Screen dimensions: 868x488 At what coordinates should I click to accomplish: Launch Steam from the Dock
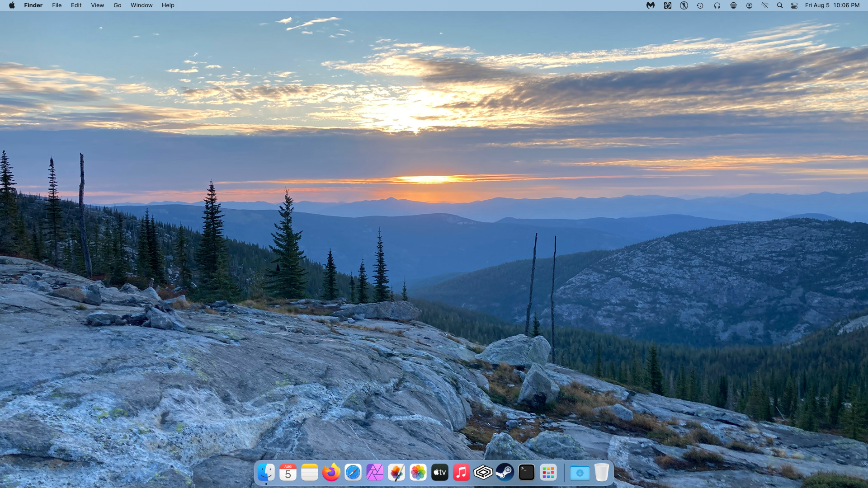[x=505, y=473]
